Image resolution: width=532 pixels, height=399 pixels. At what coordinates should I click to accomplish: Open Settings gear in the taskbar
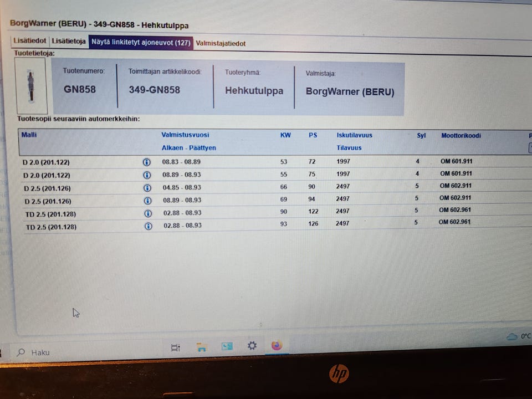click(252, 346)
